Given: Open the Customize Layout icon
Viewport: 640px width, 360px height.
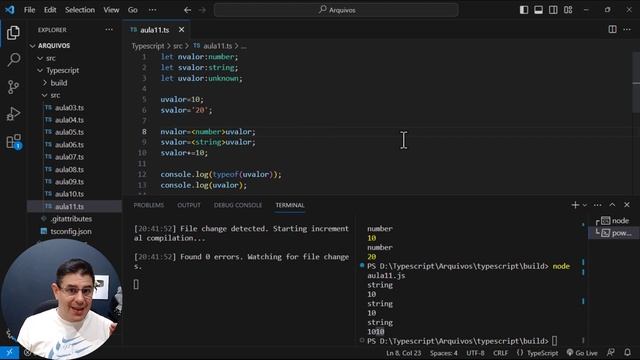Looking at the screenshot, I should [x=568, y=10].
